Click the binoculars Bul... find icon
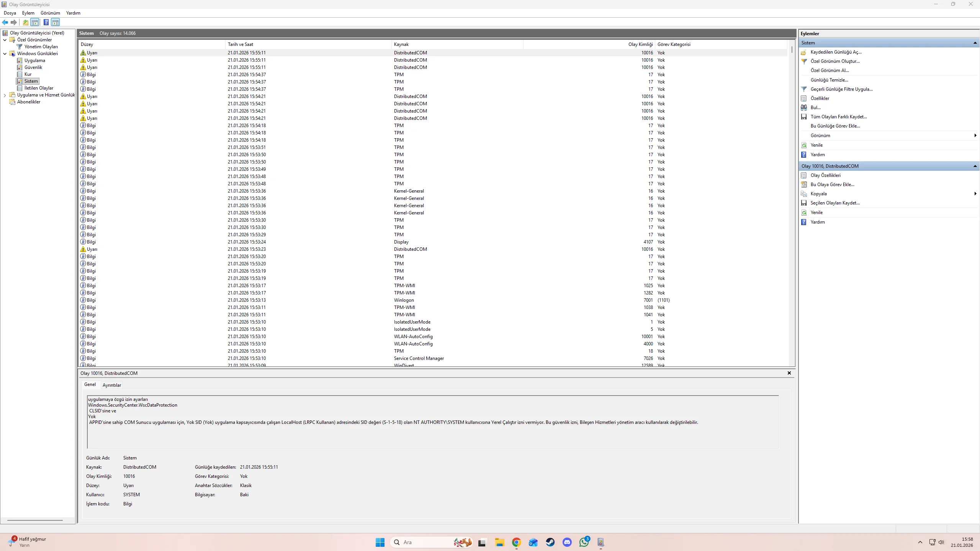 point(804,108)
